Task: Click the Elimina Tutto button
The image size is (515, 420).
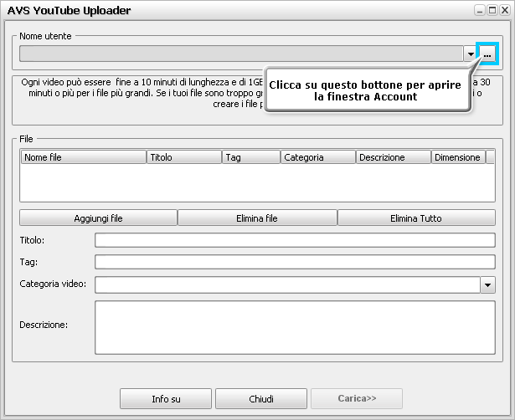Action: 416,218
